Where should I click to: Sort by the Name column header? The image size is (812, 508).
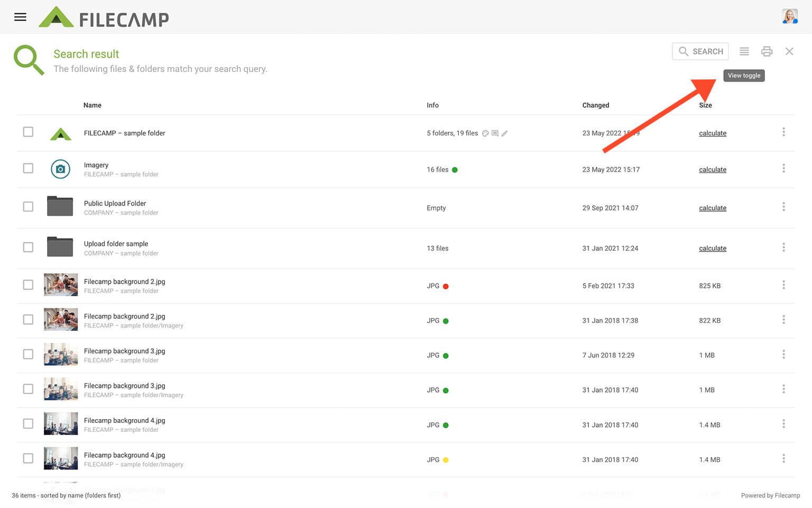[x=93, y=105]
